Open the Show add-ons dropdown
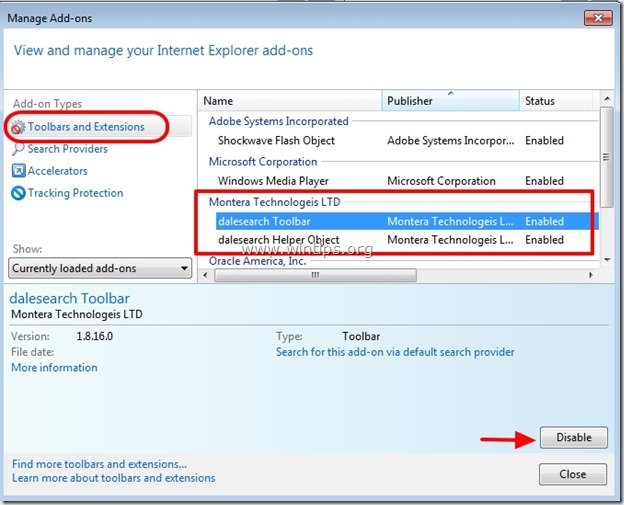Screen dimensions: 624x505 100,268
